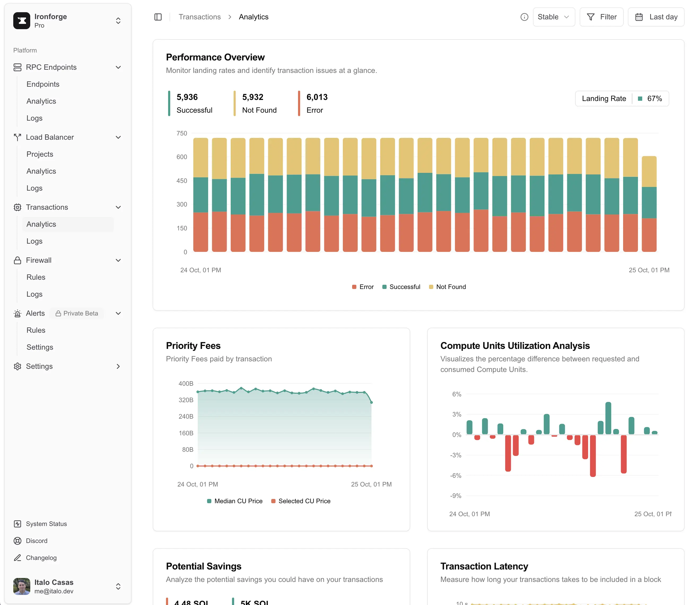Toggle the sidebar panel icon

coord(158,17)
